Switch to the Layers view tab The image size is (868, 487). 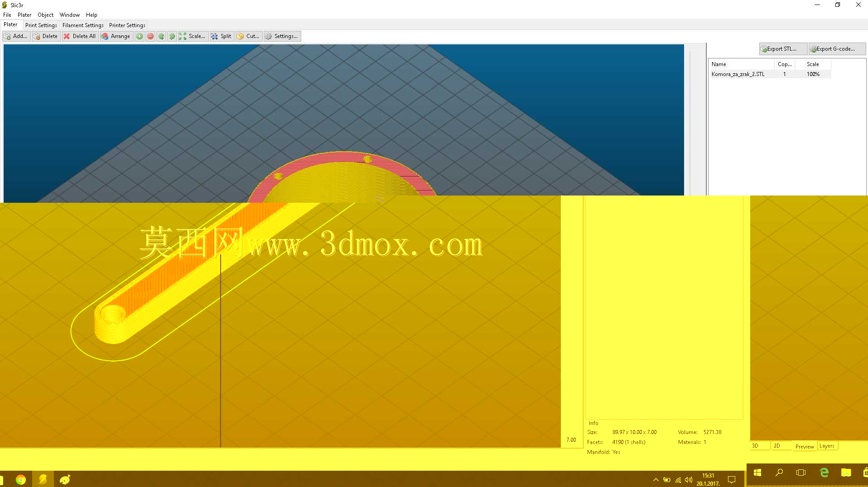tap(827, 446)
